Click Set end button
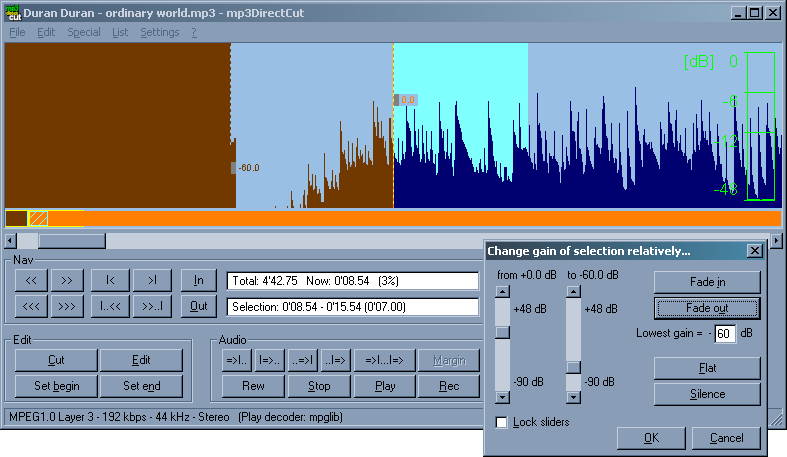The image size is (787, 457). coord(141,386)
